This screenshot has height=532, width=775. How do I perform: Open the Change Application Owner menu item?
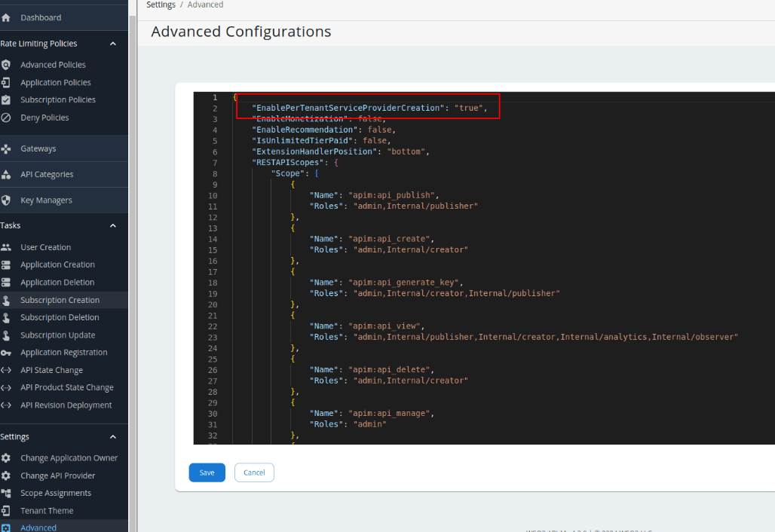point(70,457)
